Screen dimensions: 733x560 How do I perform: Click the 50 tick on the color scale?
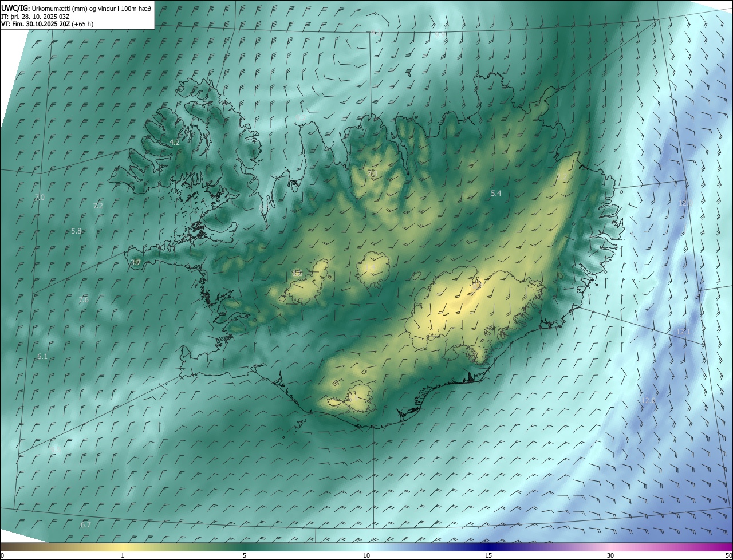pyautogui.click(x=728, y=556)
